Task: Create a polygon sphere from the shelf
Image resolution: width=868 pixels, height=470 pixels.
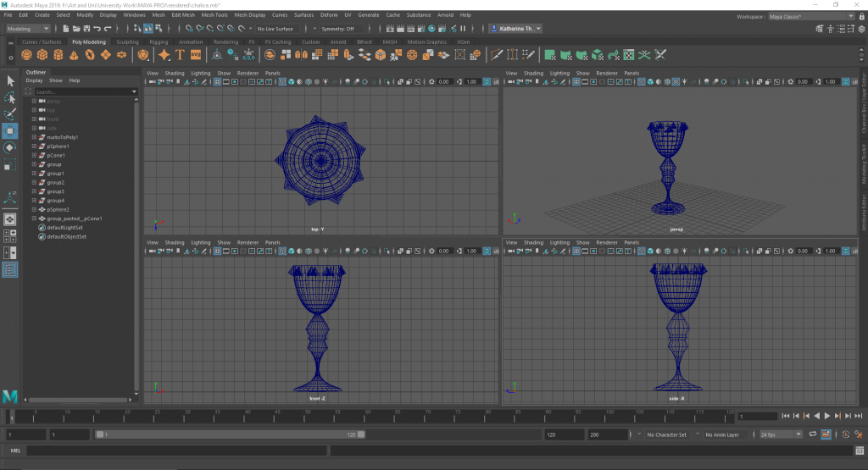Action: tap(28, 55)
